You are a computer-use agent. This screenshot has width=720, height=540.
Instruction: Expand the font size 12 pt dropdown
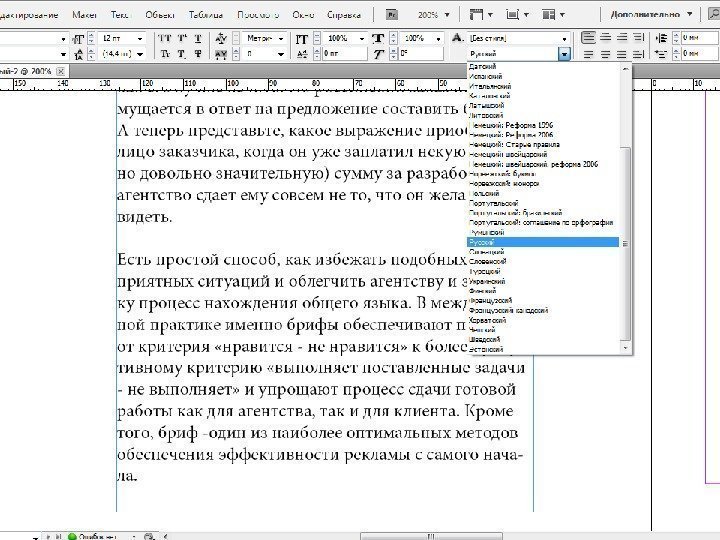(139, 37)
